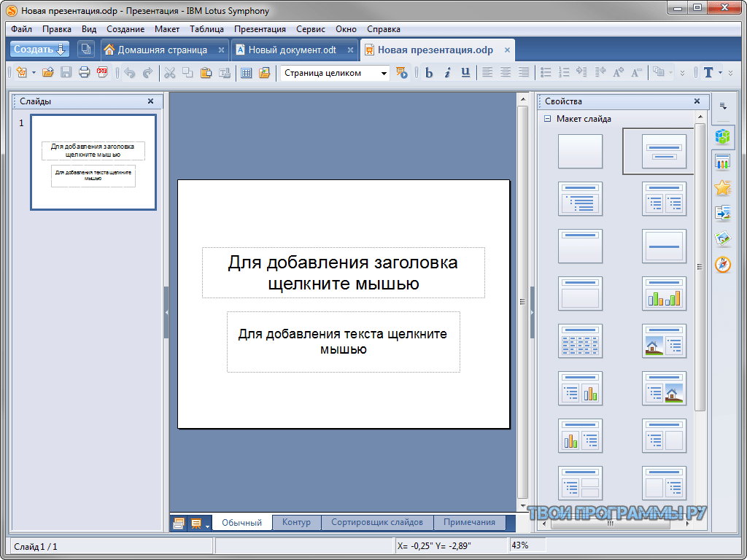The height and width of the screenshot is (560, 747).
Task: Toggle numbered list formatting
Action: [x=564, y=73]
